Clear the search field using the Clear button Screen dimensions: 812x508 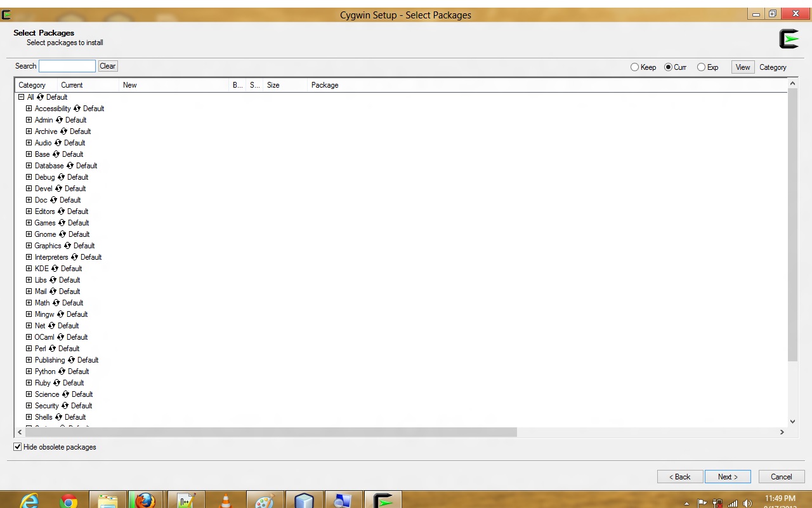pyautogui.click(x=107, y=66)
